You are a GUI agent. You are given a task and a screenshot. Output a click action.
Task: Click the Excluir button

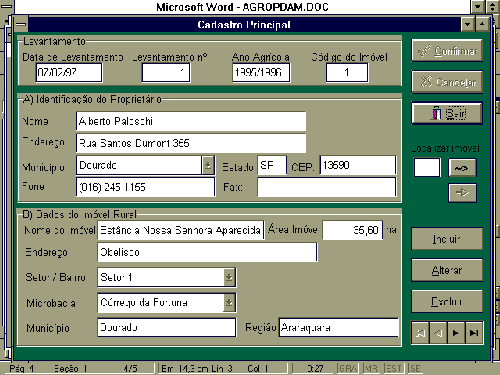point(447,301)
